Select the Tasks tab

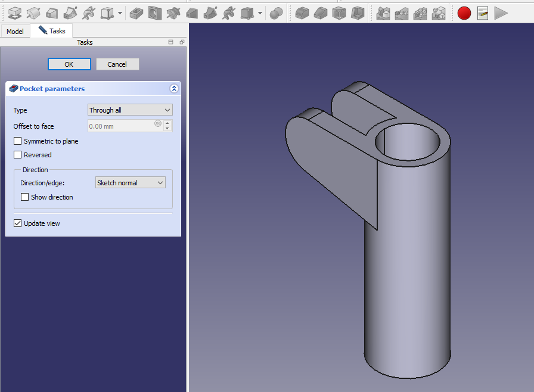(x=52, y=30)
